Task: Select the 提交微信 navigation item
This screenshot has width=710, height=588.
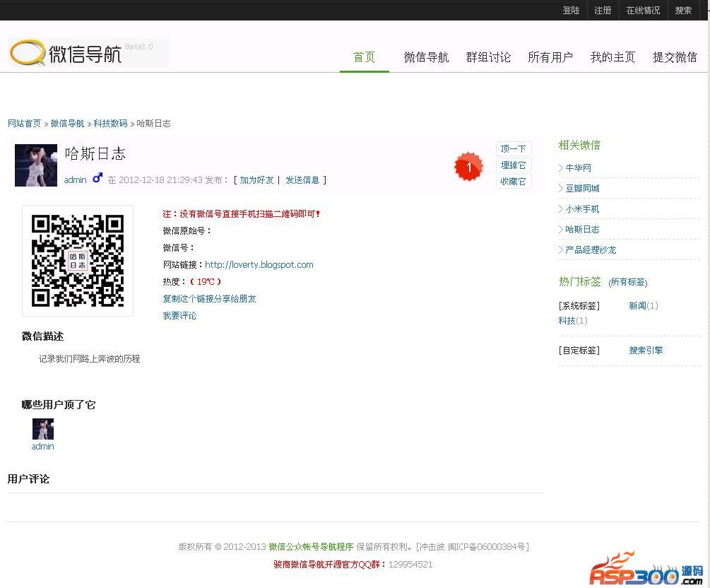Action: click(675, 57)
